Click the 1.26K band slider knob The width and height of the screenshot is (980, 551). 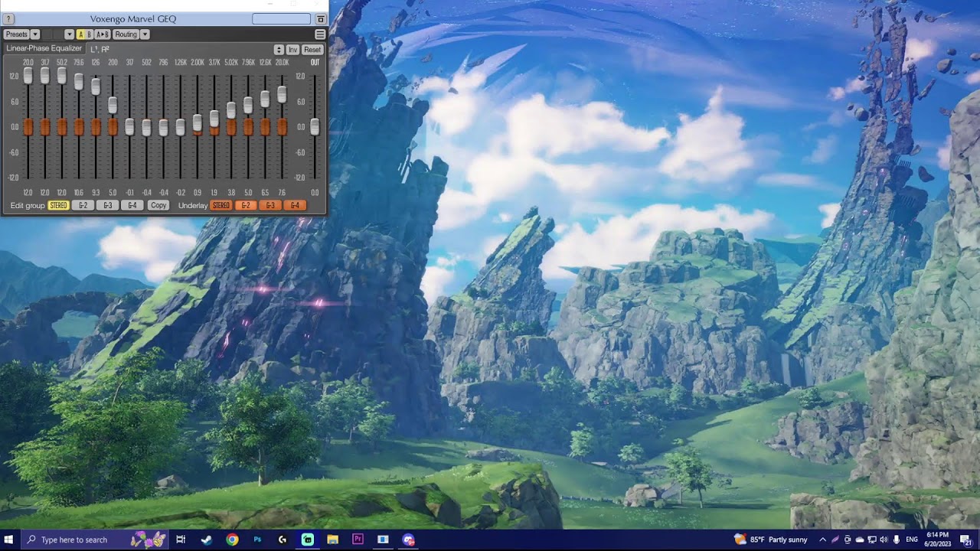click(181, 127)
